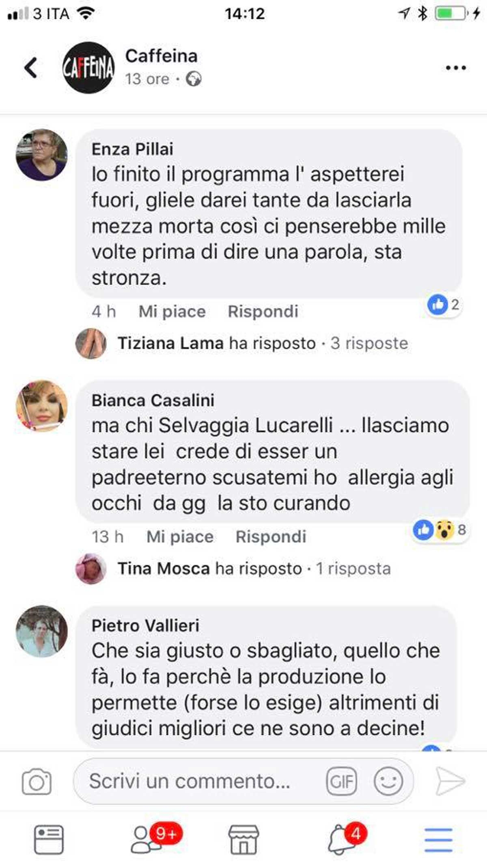The image size is (487, 868).
Task: Open the Marketplace tab icon
Action: (243, 840)
